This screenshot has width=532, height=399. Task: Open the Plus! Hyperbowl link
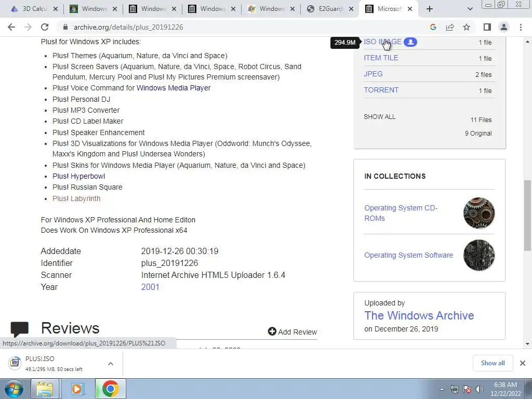pyautogui.click(x=79, y=176)
